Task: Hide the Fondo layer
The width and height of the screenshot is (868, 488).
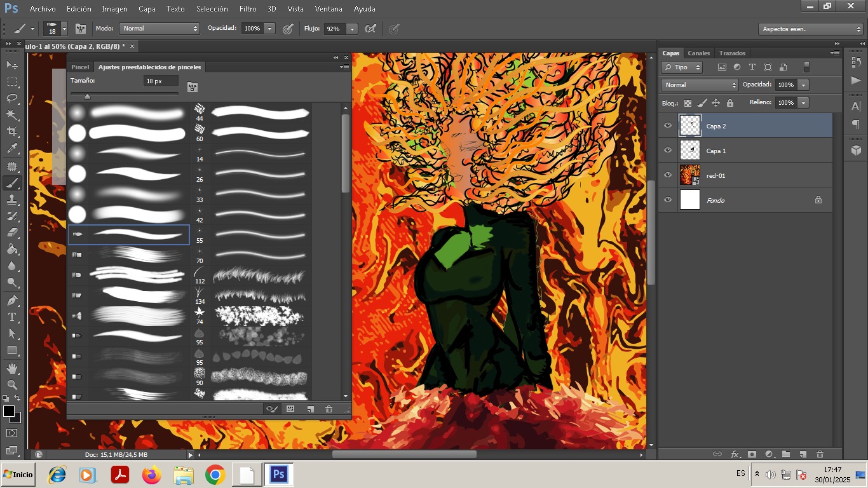Action: click(667, 200)
